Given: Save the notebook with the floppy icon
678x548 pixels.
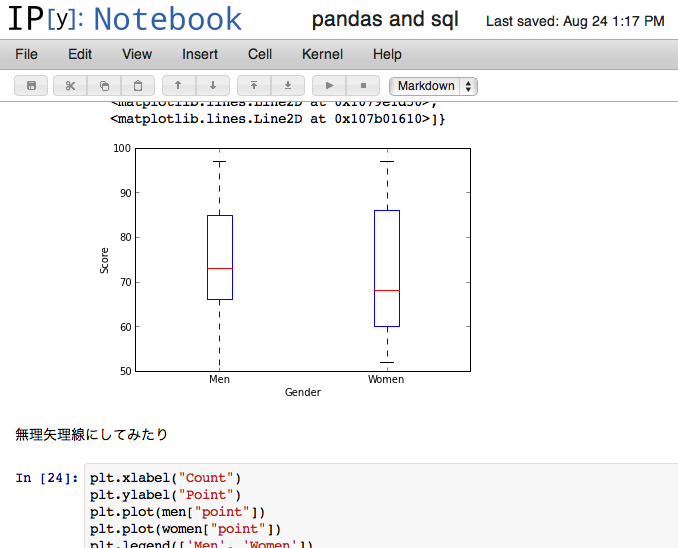Looking at the screenshot, I should [31, 86].
